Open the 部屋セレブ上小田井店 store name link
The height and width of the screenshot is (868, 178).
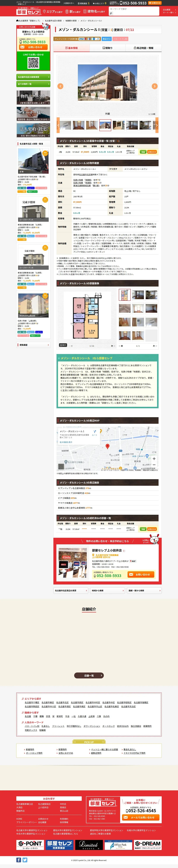pyautogui.click(x=107, y=550)
